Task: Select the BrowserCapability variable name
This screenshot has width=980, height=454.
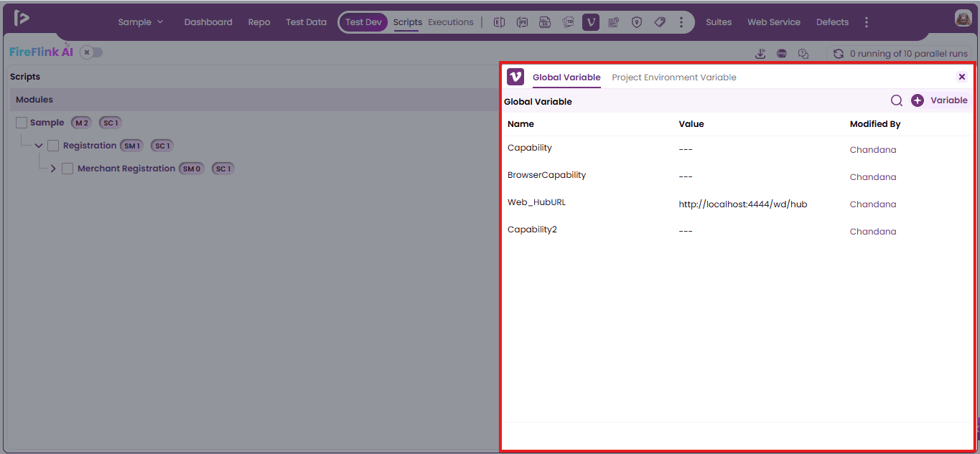Action: 547,175
